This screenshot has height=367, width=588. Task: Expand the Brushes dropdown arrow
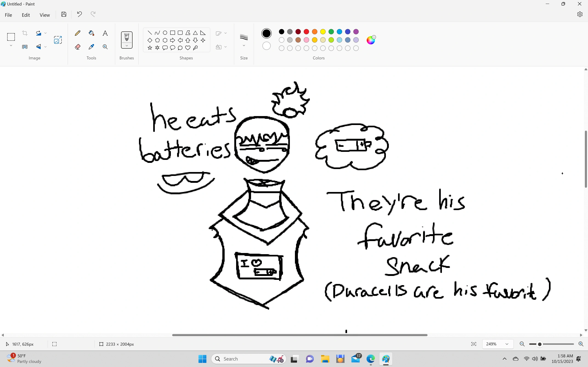pyautogui.click(x=127, y=46)
